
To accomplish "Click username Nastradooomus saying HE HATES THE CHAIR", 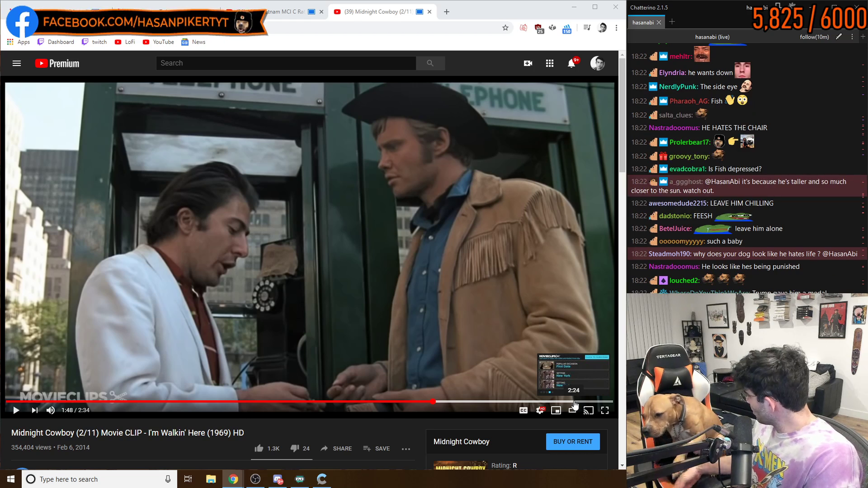I will (673, 128).
